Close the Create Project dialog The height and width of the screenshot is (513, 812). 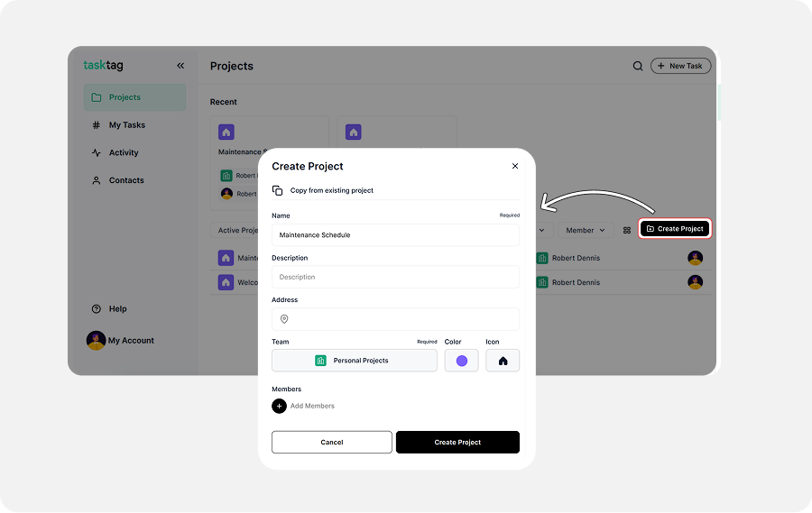(515, 166)
